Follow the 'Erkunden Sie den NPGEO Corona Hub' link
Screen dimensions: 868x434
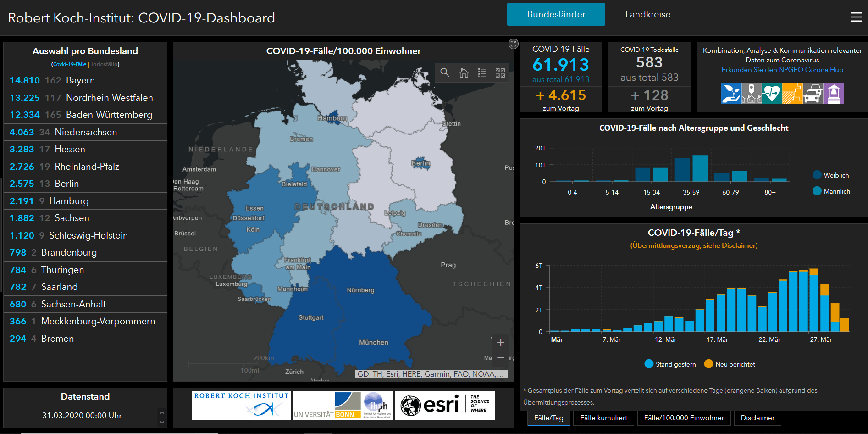pos(782,70)
